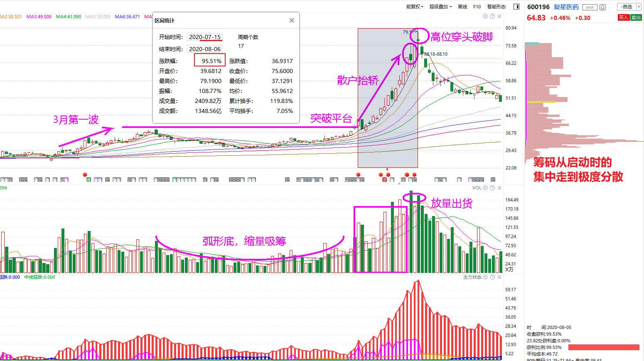Click the price change percent +0.46%
This screenshot has height=361, width=644.
coord(560,18)
